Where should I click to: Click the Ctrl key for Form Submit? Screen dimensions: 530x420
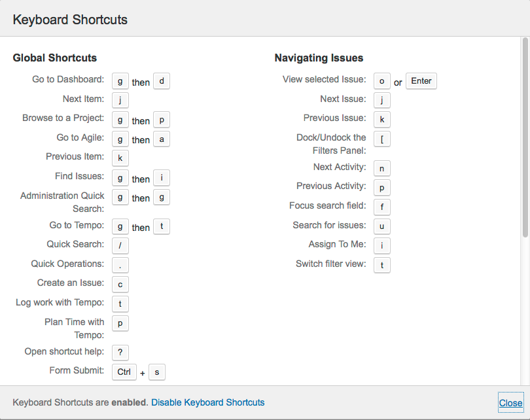(x=124, y=372)
